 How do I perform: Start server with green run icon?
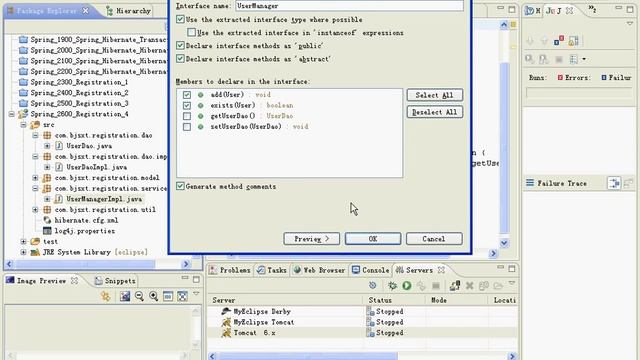407,286
